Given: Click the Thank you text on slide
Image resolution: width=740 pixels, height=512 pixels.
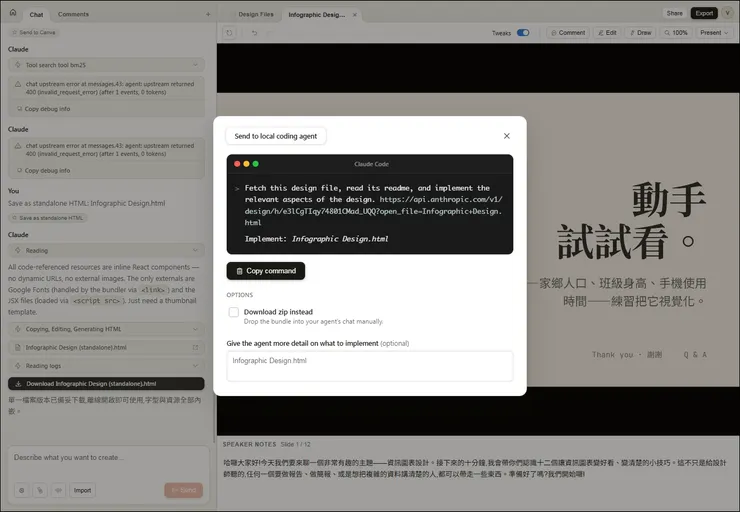Looking at the screenshot, I should (613, 354).
